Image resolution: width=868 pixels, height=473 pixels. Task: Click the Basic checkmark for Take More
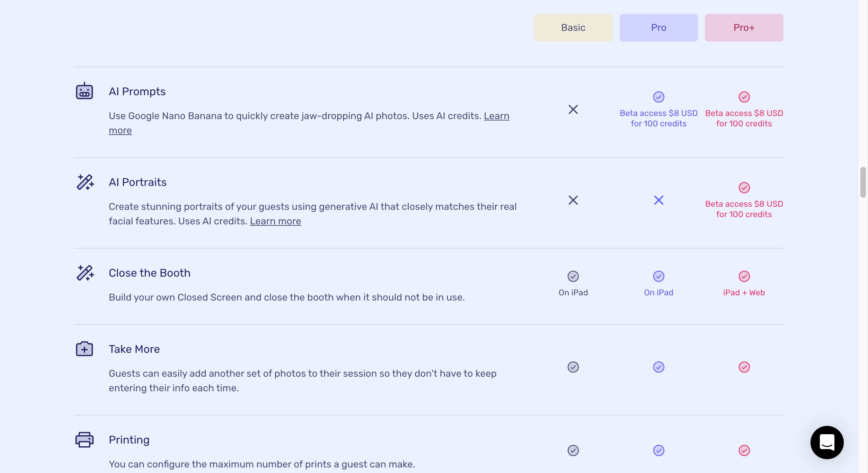click(x=573, y=367)
